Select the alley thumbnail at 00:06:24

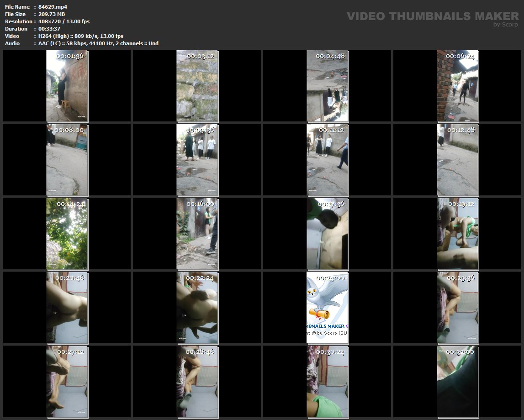(x=457, y=86)
